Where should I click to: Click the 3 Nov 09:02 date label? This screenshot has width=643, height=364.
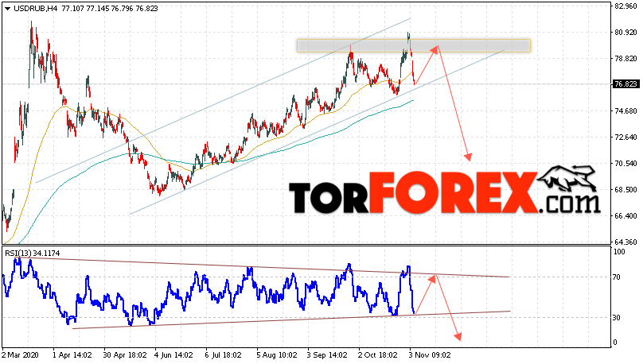(x=430, y=354)
